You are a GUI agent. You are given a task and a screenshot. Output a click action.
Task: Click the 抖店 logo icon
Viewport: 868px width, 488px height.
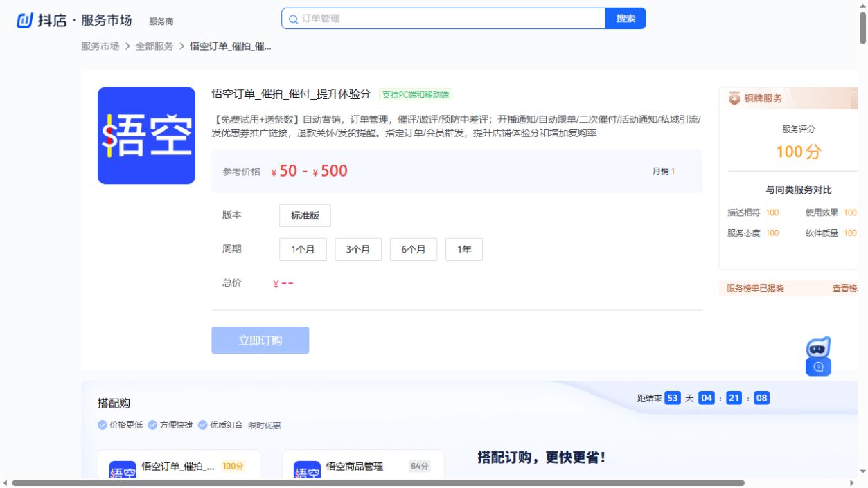[24, 20]
